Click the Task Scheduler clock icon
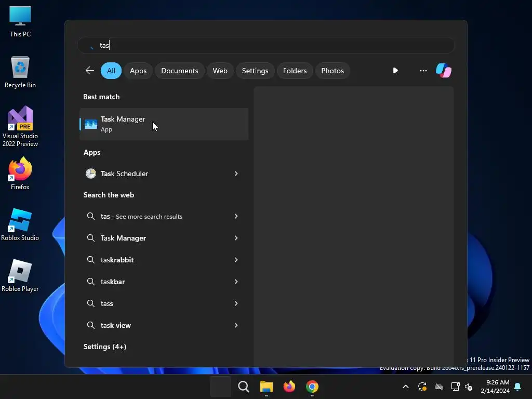Image resolution: width=532 pixels, height=399 pixels. click(90, 174)
